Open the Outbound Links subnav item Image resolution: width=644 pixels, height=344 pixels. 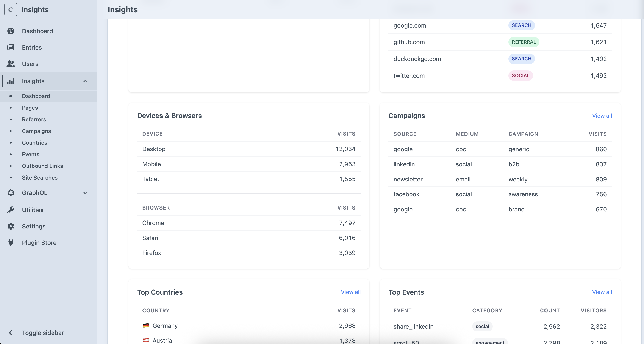pyautogui.click(x=42, y=166)
